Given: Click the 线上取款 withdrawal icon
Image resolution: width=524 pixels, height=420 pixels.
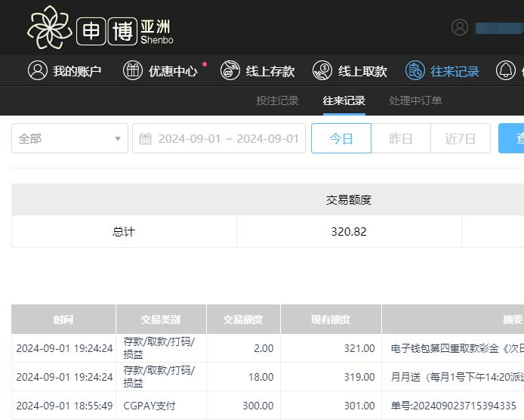Looking at the screenshot, I should coord(322,71).
